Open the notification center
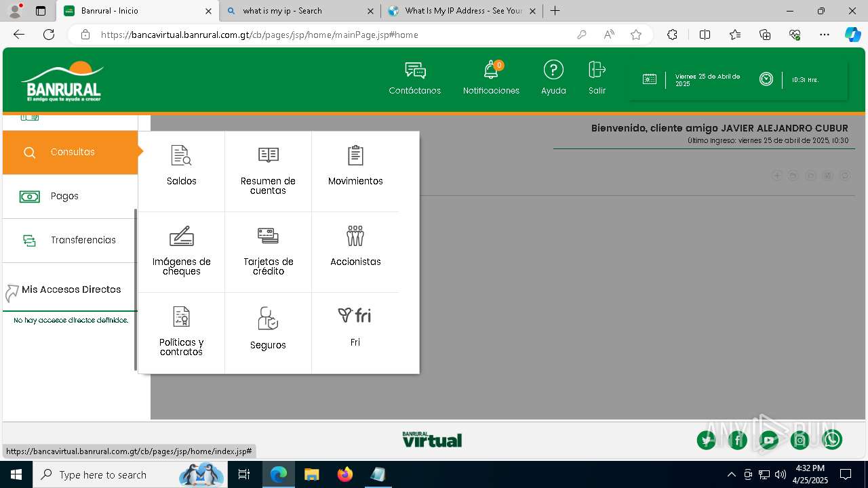This screenshot has height=488, width=868. point(846,474)
